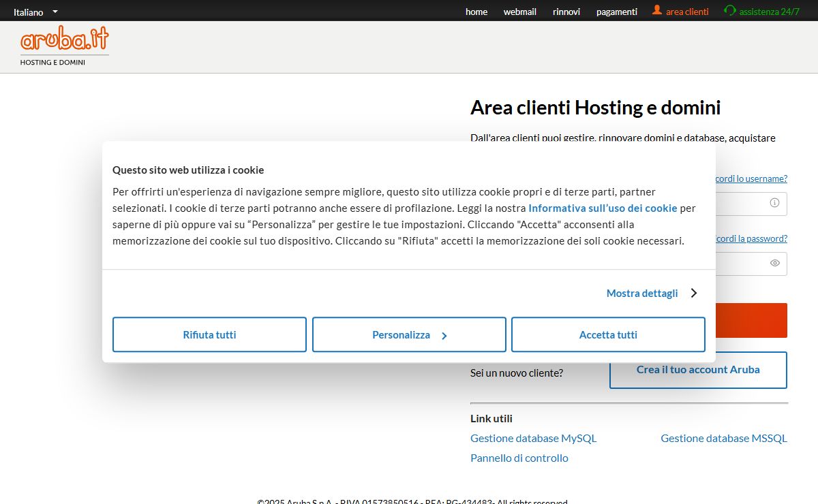Open the home menu item
The height and width of the screenshot is (504, 818).
pyautogui.click(x=476, y=12)
